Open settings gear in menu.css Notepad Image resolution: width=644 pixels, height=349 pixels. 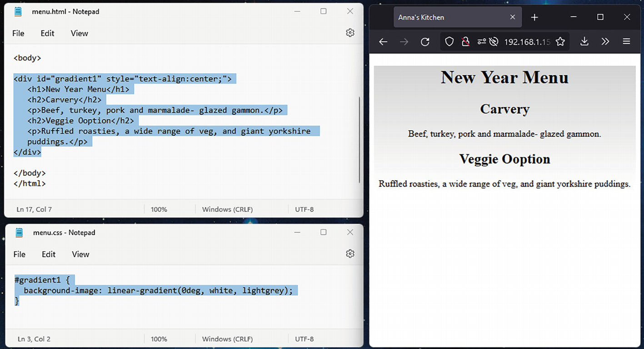tap(350, 253)
